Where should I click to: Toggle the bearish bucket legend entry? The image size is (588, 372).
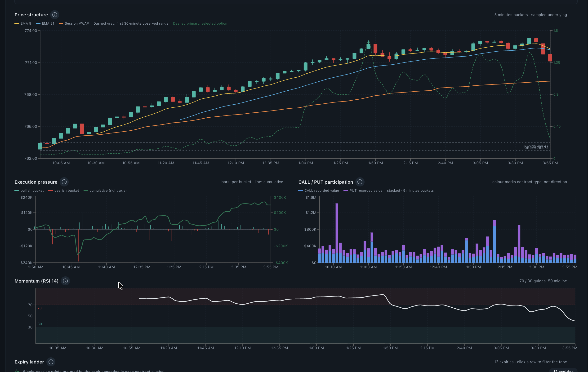64,190
